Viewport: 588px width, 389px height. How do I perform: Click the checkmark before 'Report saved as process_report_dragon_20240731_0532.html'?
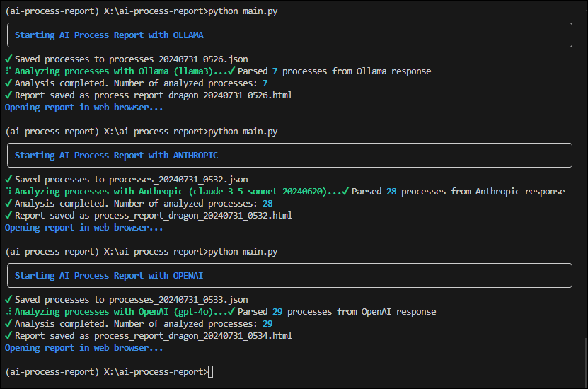click(8, 215)
